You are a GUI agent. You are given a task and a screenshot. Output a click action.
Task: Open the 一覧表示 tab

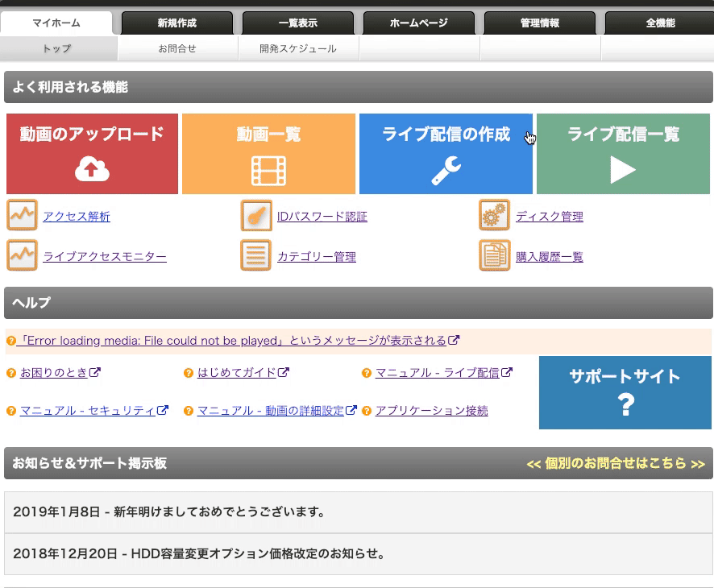(x=297, y=22)
